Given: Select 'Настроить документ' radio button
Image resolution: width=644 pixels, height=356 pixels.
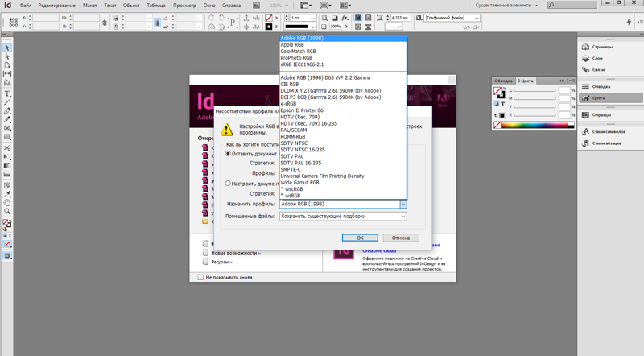Looking at the screenshot, I should [228, 184].
